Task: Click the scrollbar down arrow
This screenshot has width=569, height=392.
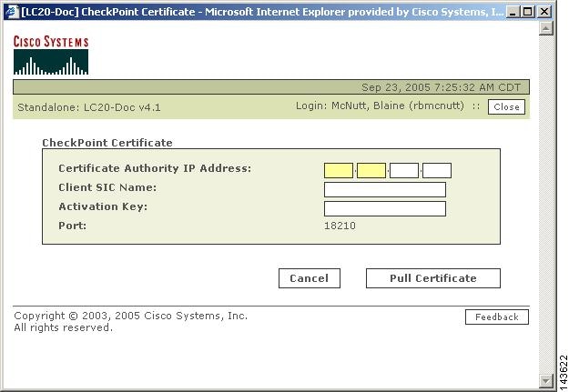Action: (x=545, y=380)
